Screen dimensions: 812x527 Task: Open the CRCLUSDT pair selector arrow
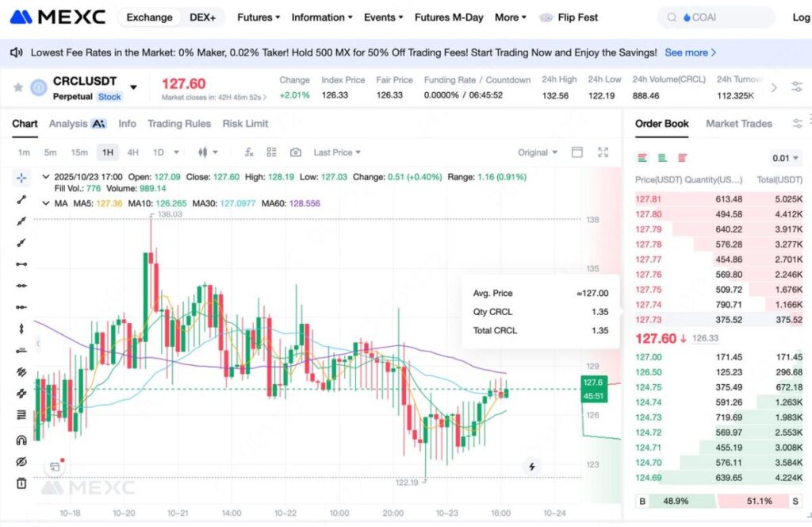[133, 87]
